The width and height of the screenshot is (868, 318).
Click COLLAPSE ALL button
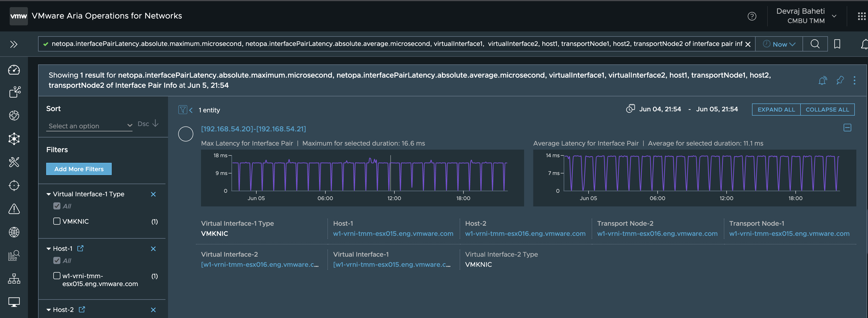click(827, 109)
